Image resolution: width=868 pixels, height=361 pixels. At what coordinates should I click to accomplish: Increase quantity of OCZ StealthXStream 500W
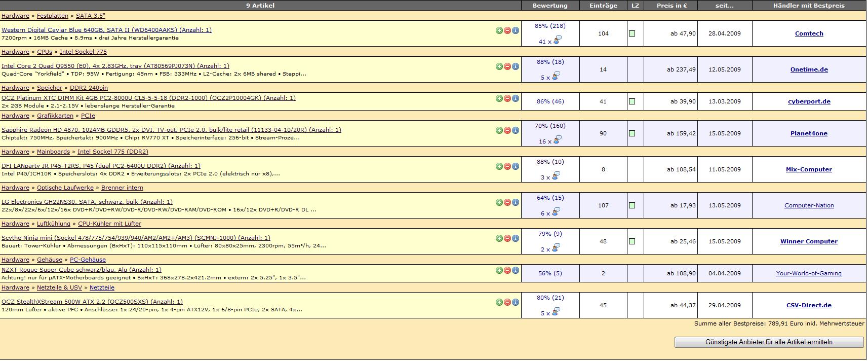click(499, 302)
